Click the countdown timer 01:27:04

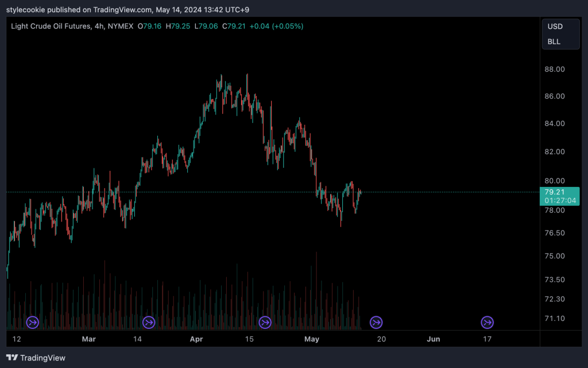pyautogui.click(x=559, y=201)
